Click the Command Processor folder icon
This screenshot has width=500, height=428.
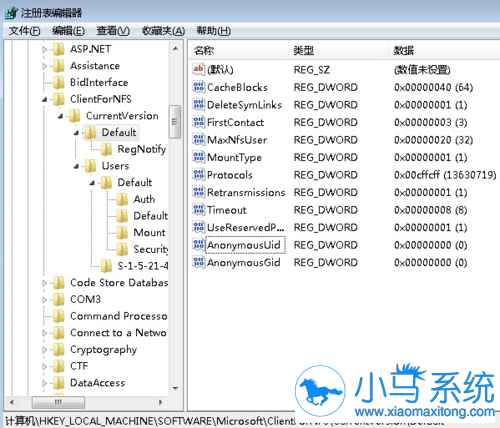pyautogui.click(x=59, y=316)
